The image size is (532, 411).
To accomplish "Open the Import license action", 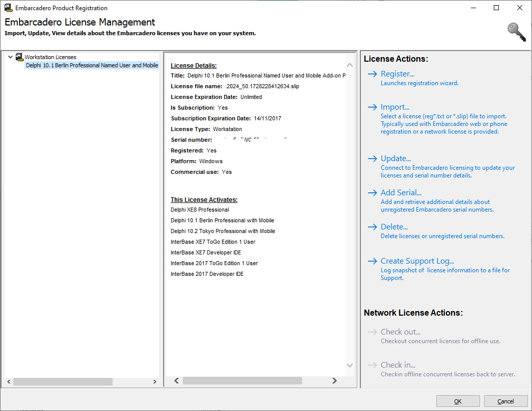I will (395, 107).
